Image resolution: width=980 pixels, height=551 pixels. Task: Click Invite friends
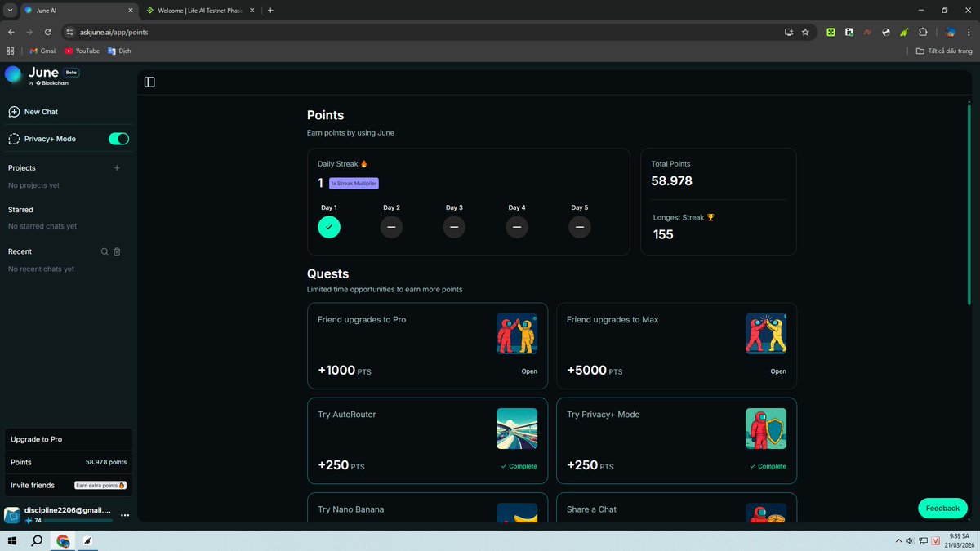point(69,485)
